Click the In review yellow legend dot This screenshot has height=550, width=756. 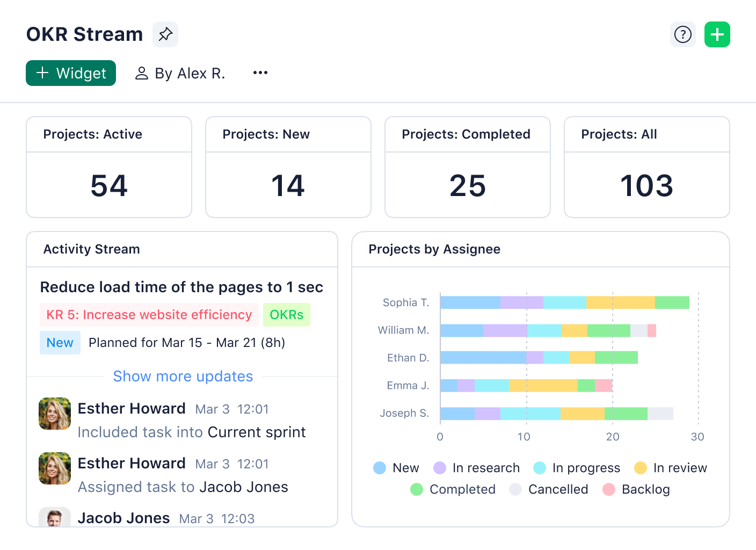click(639, 468)
